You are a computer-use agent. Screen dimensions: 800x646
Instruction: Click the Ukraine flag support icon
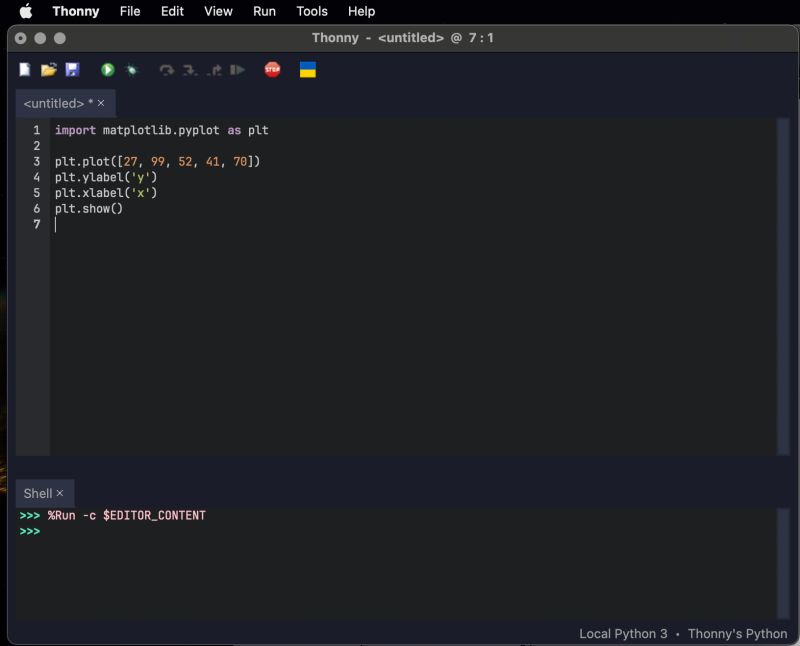306,69
